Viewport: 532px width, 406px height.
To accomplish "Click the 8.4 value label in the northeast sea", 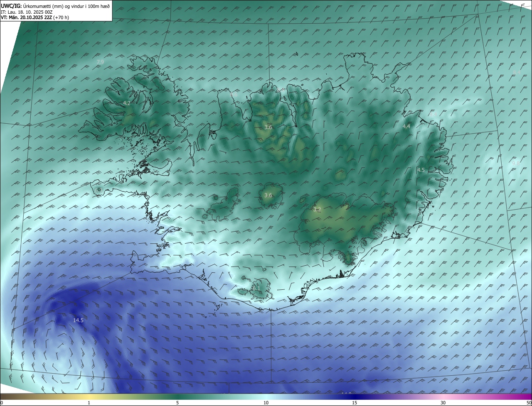I will pyautogui.click(x=517, y=72).
